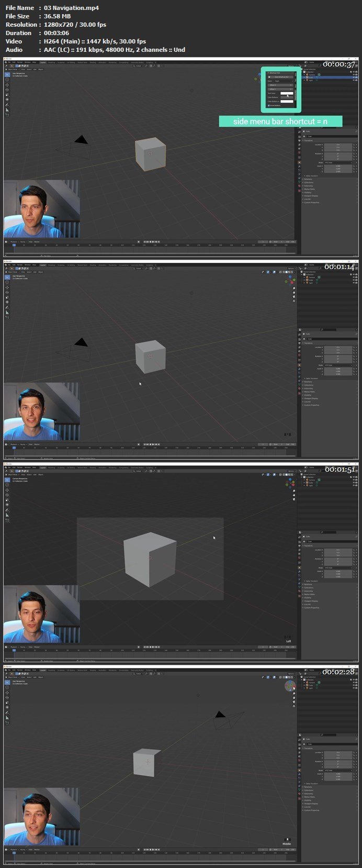Click the Color Buttons swatch in Shortcut VUR
This screenshot has width=362, height=868.
(x=287, y=97)
